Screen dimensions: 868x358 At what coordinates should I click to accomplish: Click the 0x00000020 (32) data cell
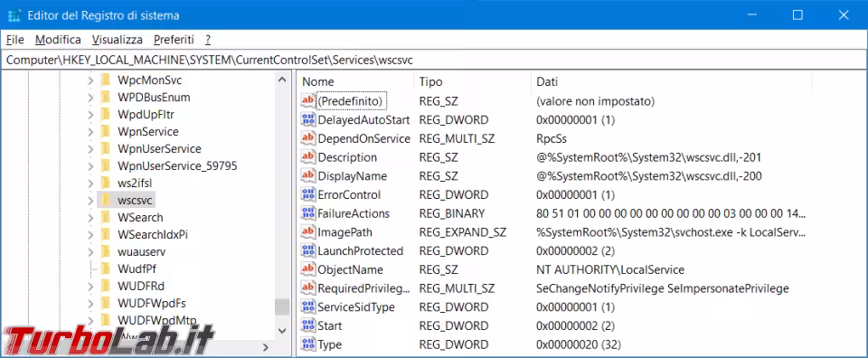[579, 344]
